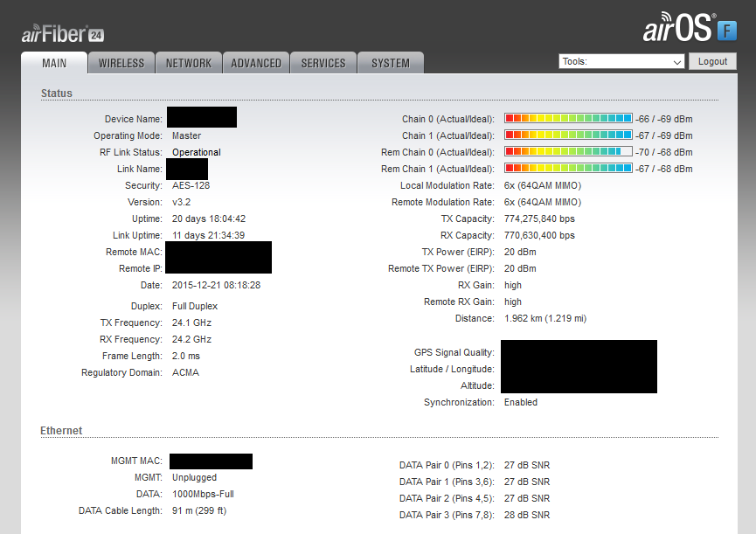
Task: Select DATA Pair 0 value 27 dB SNR
Action: [x=527, y=466]
